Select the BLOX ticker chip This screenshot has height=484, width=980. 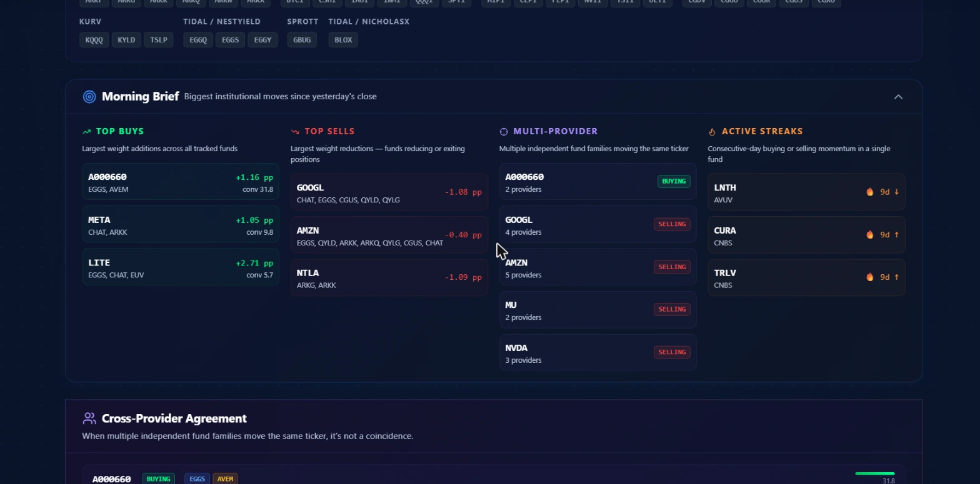click(x=343, y=40)
